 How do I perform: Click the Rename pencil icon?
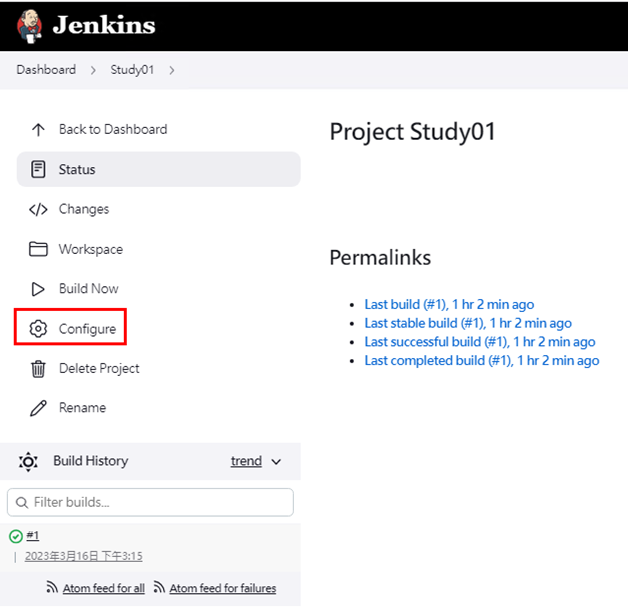(x=38, y=408)
